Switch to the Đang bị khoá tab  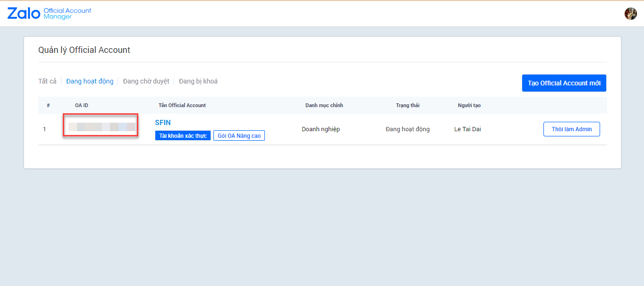tap(198, 81)
